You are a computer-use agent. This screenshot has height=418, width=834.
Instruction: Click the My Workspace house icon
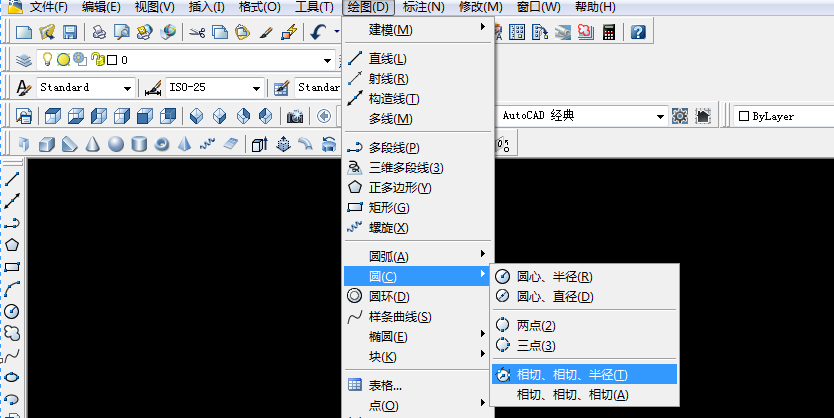[x=703, y=116]
